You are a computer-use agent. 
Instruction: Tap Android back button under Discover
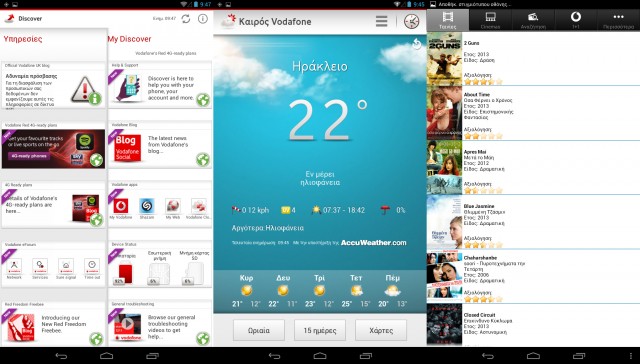point(61,356)
